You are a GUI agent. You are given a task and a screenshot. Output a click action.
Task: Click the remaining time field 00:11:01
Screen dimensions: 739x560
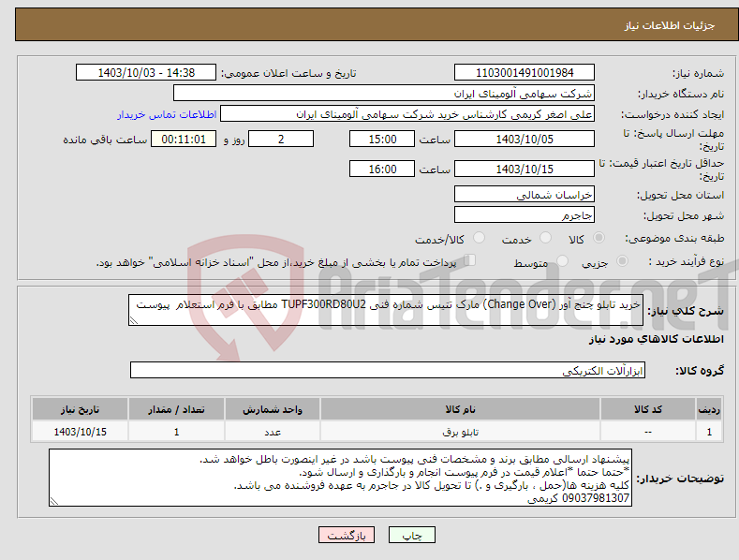pos(184,139)
